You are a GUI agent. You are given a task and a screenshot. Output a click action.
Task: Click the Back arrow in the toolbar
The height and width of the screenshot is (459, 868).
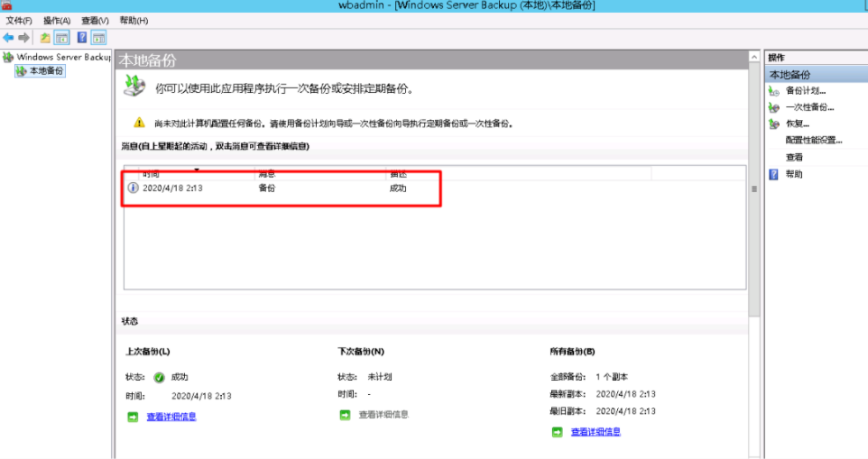8,38
